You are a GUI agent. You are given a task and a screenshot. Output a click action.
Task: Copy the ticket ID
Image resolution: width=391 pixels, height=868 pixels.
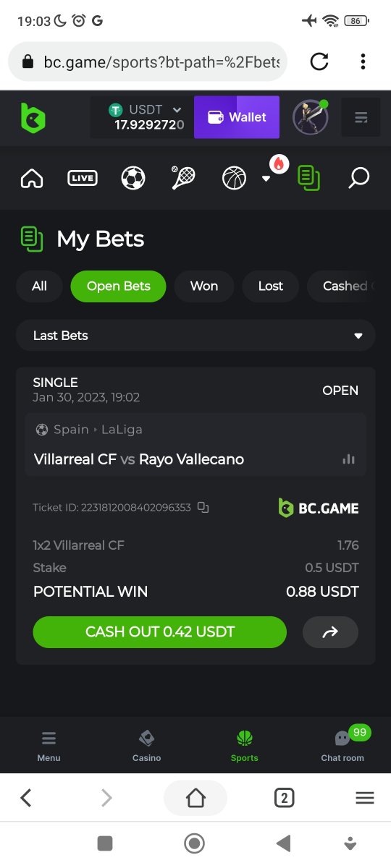coord(203,508)
